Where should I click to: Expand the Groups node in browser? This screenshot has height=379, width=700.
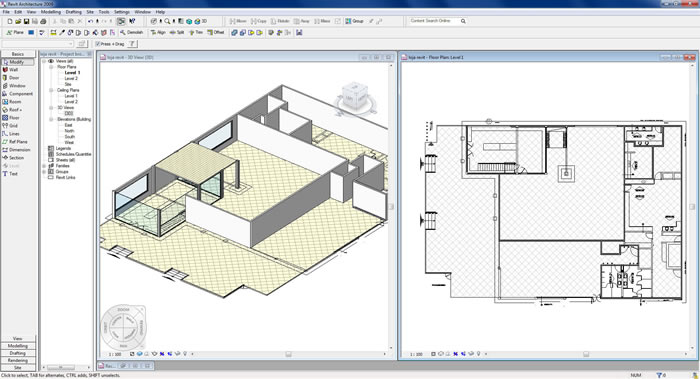(x=44, y=171)
